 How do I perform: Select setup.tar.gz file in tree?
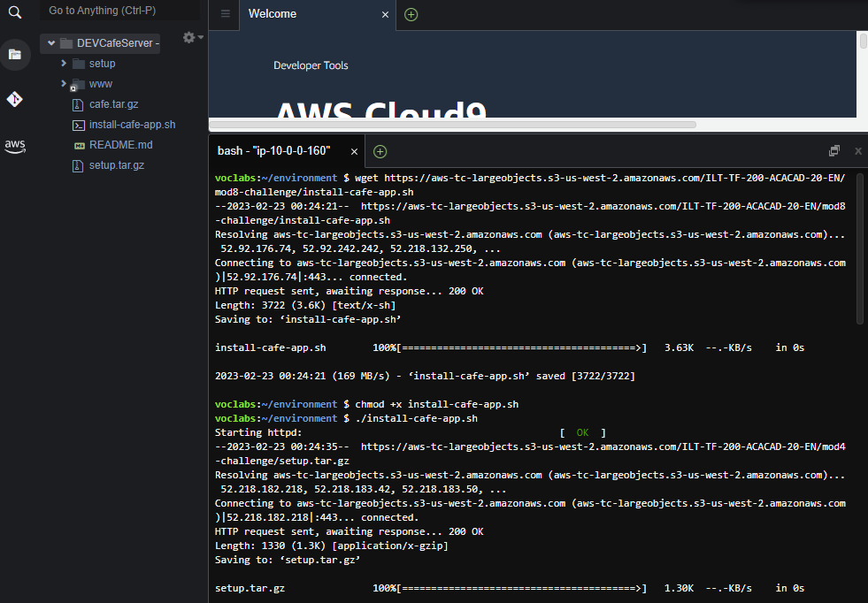(117, 165)
